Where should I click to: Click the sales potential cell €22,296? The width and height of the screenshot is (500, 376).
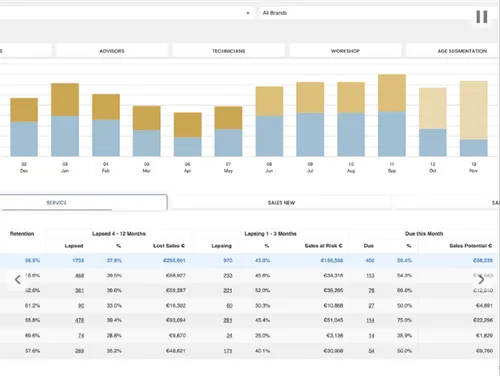pos(483,320)
